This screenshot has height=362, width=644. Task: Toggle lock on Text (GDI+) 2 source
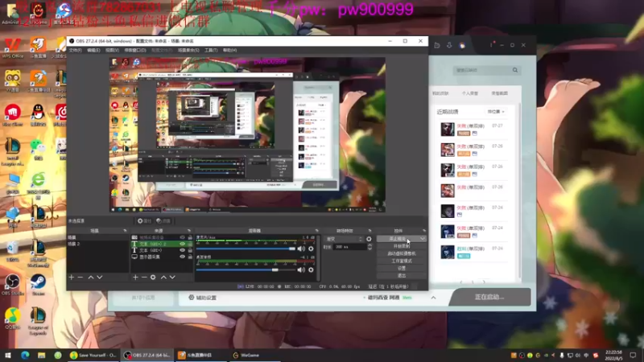190,244
